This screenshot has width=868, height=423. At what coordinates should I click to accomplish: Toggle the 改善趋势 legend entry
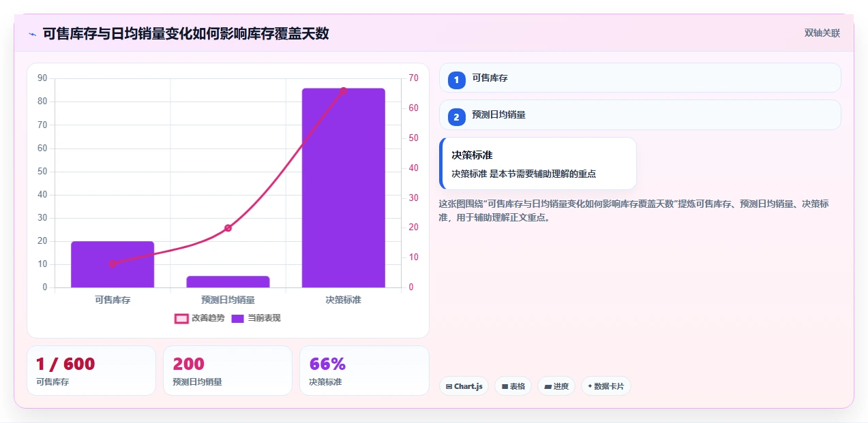click(199, 318)
